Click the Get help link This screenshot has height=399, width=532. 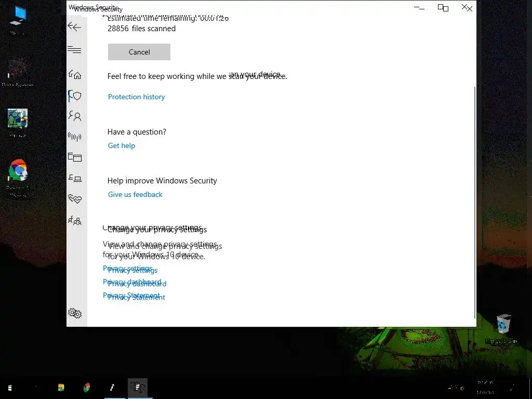(x=122, y=145)
